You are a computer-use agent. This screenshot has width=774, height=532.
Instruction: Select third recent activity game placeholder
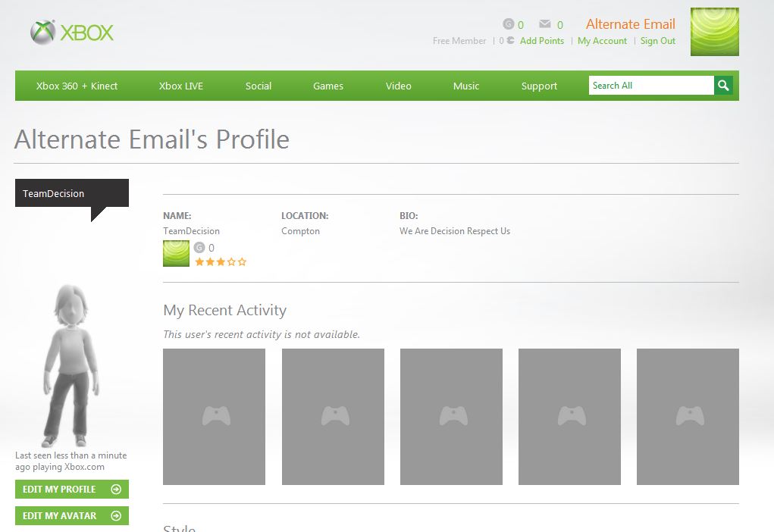tap(451, 417)
